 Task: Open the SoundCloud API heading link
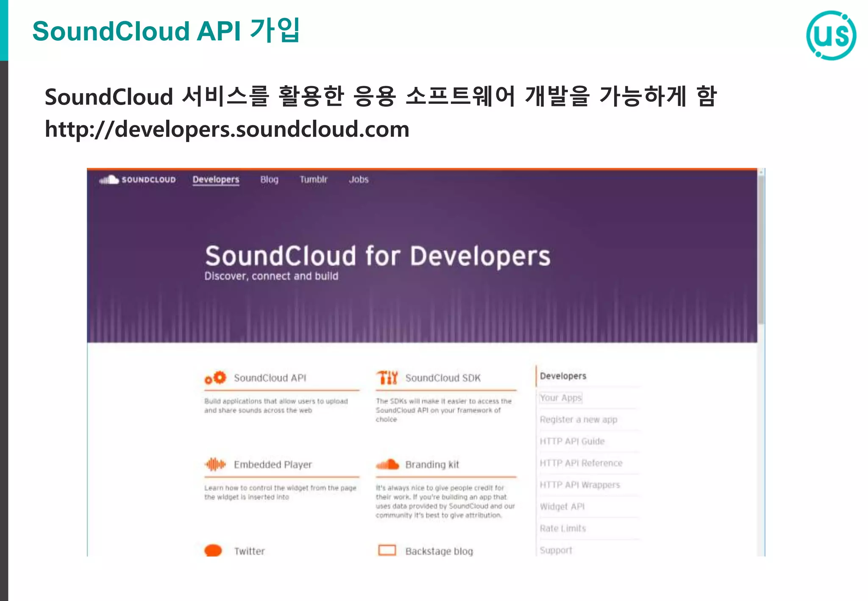coord(270,378)
